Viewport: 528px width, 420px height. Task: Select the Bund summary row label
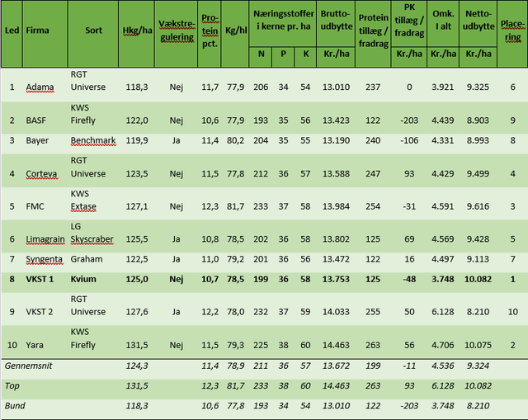click(x=17, y=406)
